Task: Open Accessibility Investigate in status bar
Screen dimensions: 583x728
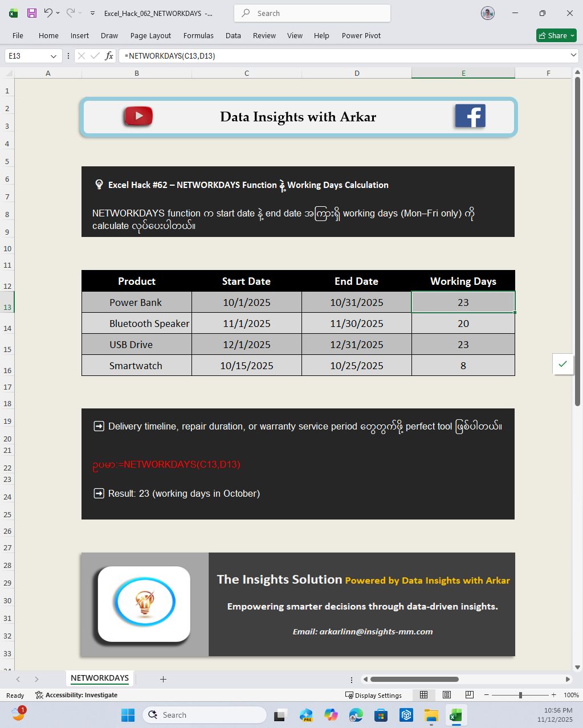Action: coord(76,695)
